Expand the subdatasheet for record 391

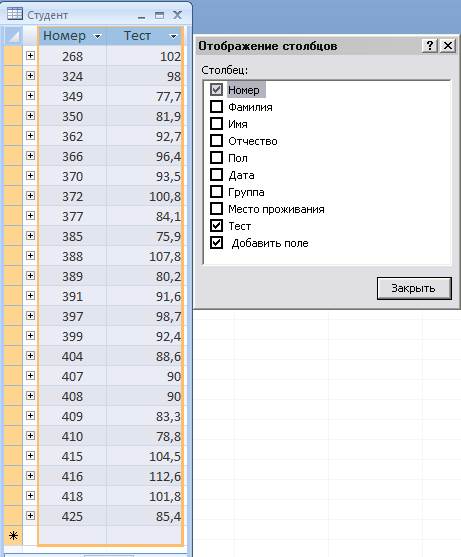30,296
